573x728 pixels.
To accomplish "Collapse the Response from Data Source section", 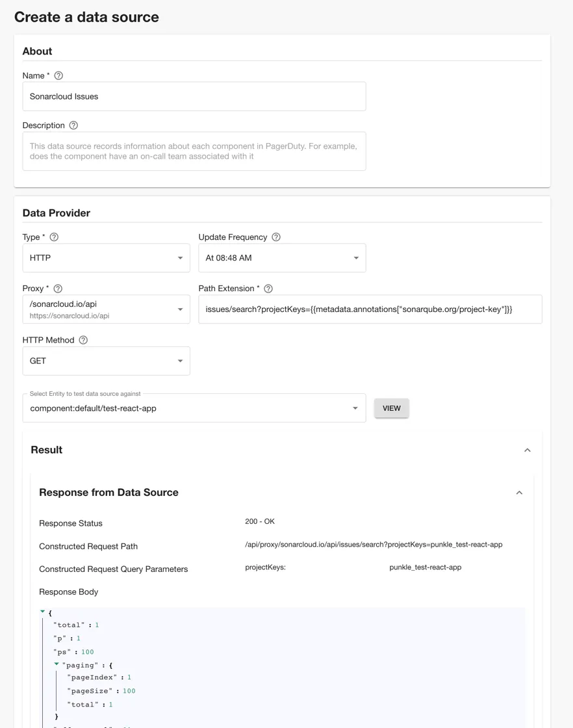I will coord(518,492).
